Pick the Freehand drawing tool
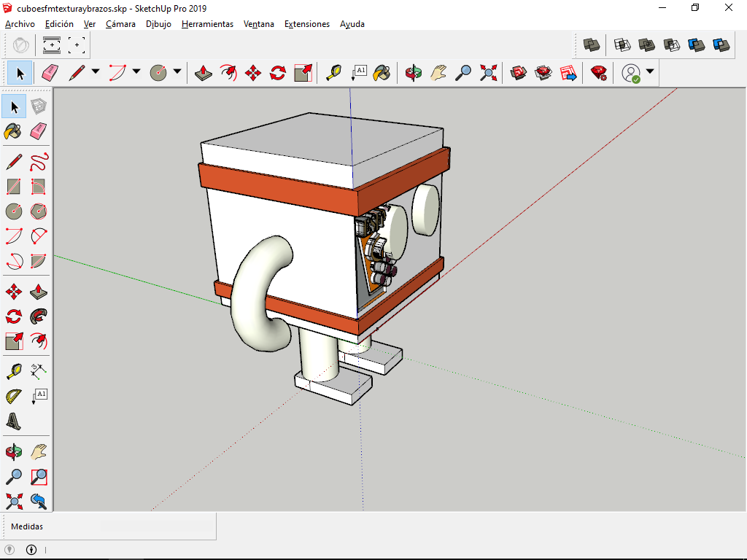Screen dimensions: 747x560 (x=39, y=161)
